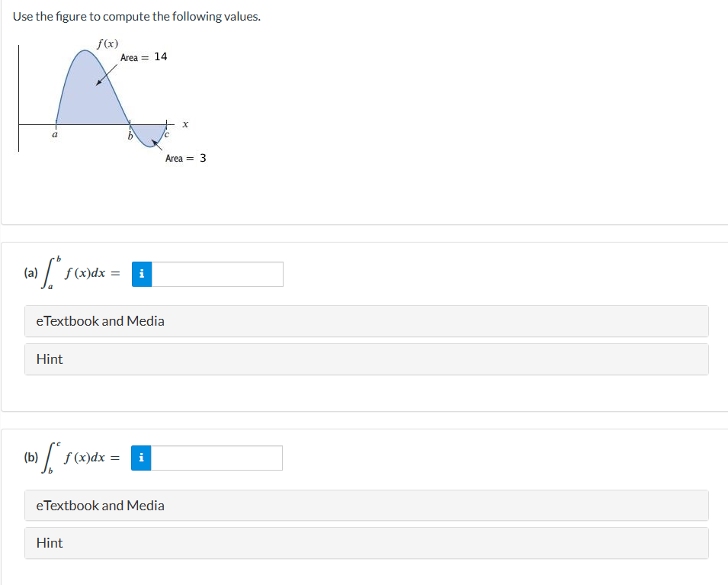Click the integral from a to b expression
Image resolution: width=728 pixels, height=585 pixels.
72,274
